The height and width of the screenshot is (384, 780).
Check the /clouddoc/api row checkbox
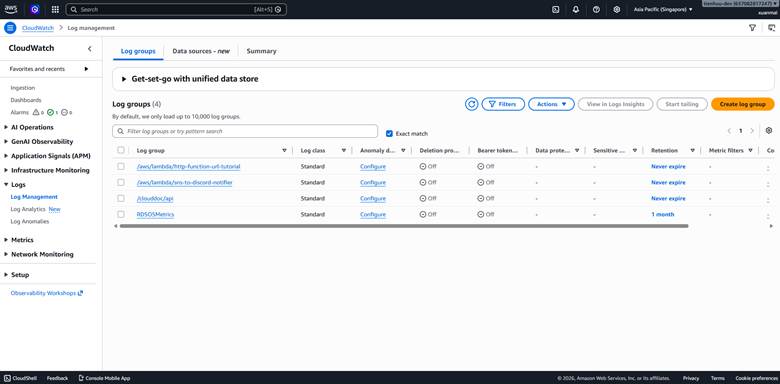[x=121, y=198]
